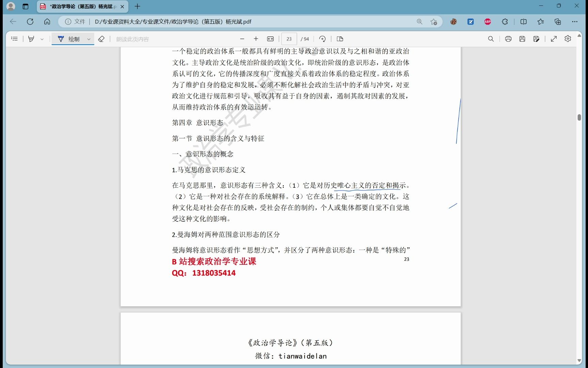Close the 政治学导论 PDF tab
Screen dimensions: 588x368
point(122,6)
